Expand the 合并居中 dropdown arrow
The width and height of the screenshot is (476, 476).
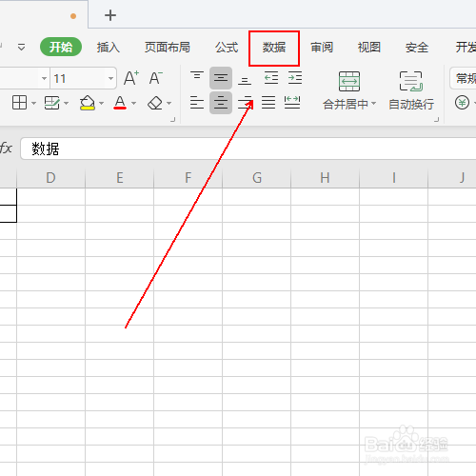374,104
